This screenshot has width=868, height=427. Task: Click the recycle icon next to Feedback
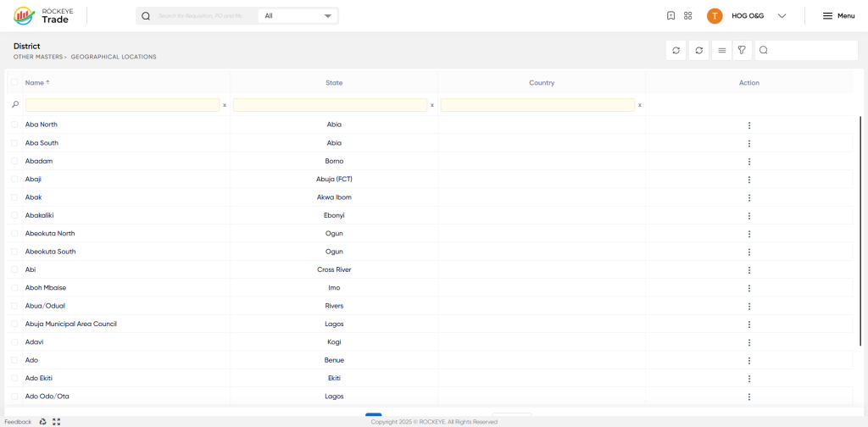(42, 421)
